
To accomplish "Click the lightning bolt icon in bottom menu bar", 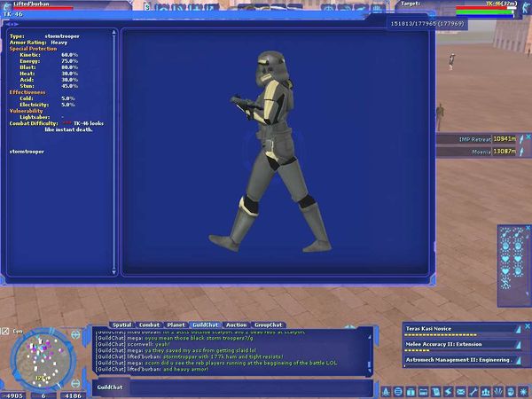I will coord(448,391).
